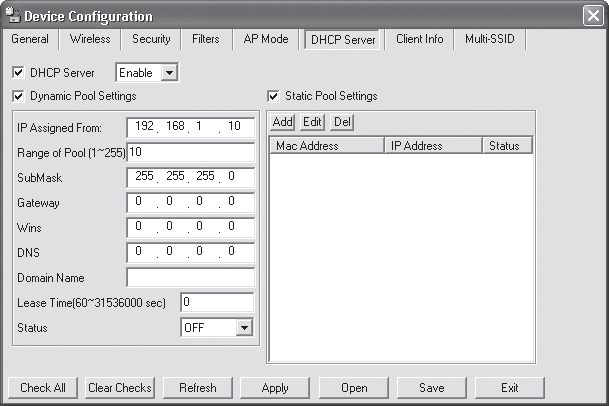The height and width of the screenshot is (406, 609).
Task: Toggle the Static Pool Settings checkbox
Action: pos(273,96)
